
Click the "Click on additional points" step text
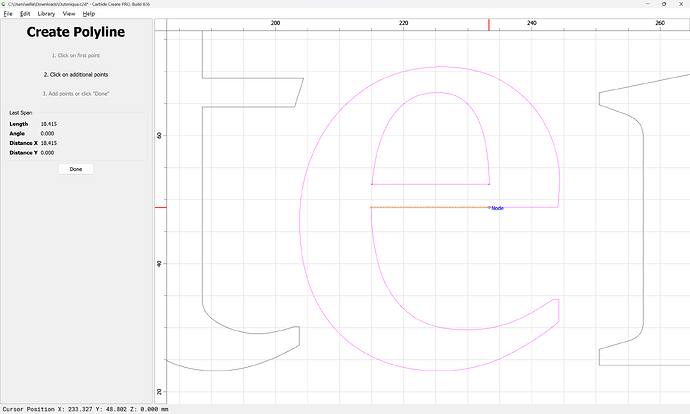(x=76, y=74)
